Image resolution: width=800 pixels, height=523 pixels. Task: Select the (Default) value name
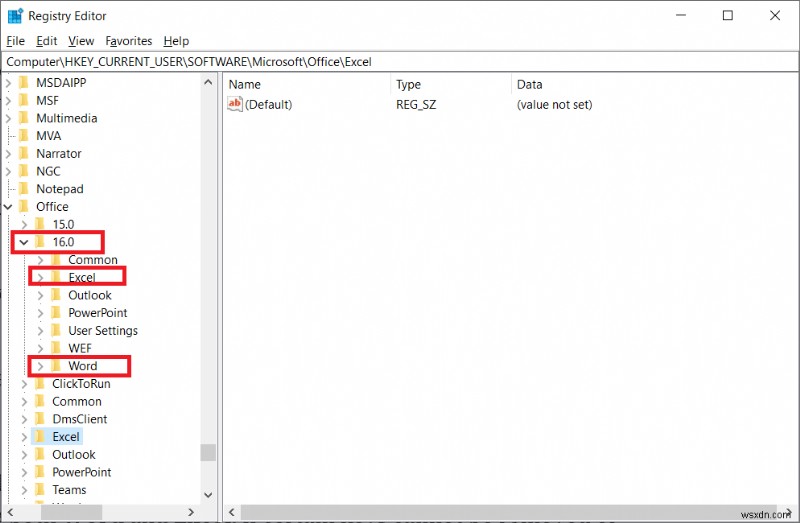coord(268,105)
